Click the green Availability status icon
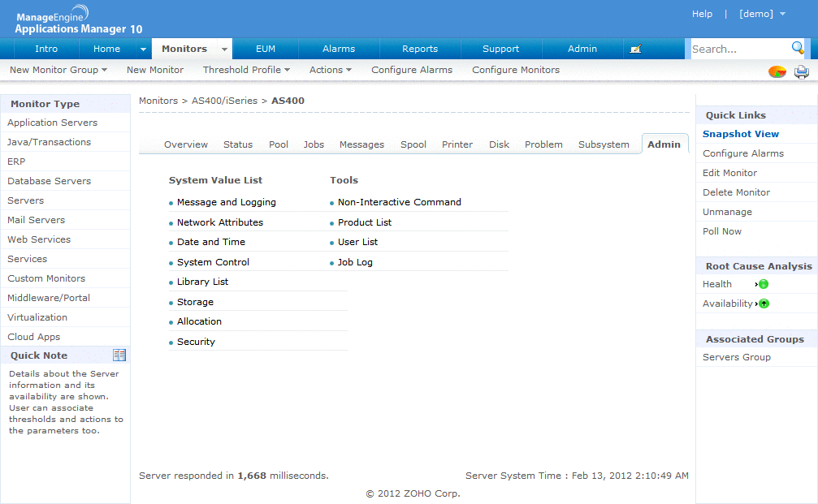Viewport: 818px width, 504px height. pos(764,303)
